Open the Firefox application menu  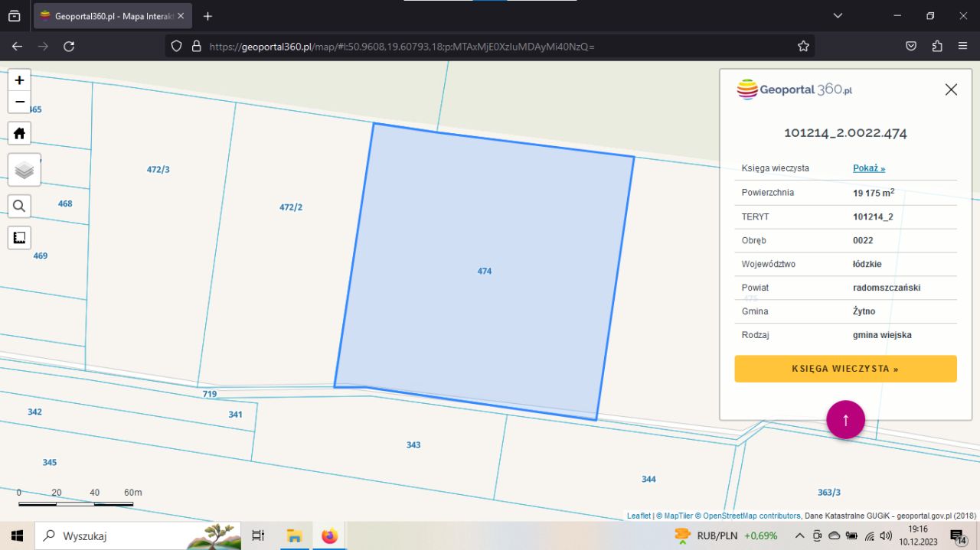pos(962,47)
